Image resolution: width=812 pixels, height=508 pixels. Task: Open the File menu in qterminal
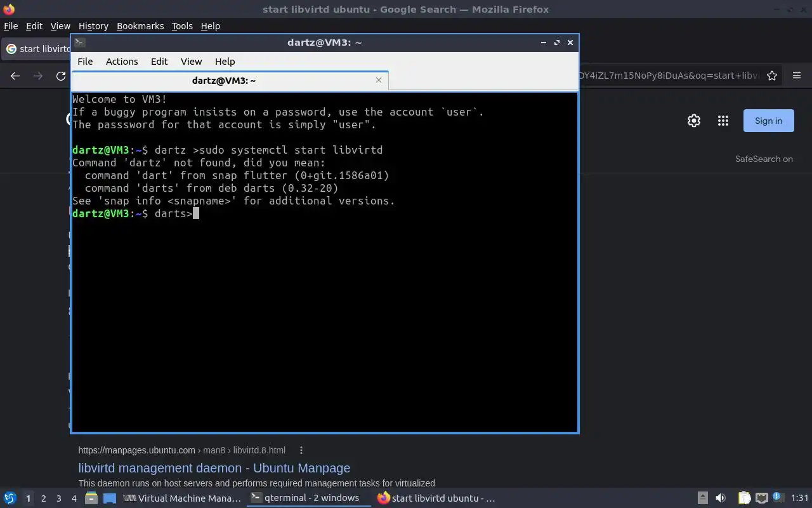click(x=85, y=62)
